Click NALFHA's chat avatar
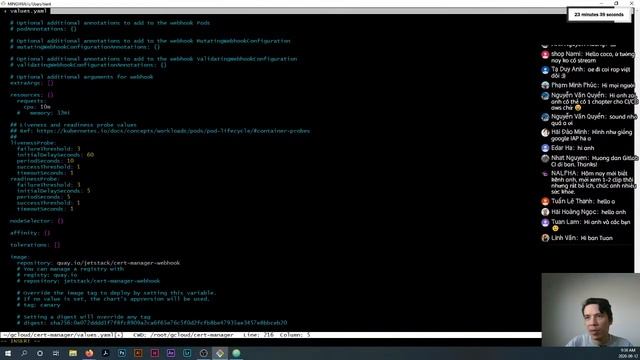640x360 pixels. (x=545, y=174)
